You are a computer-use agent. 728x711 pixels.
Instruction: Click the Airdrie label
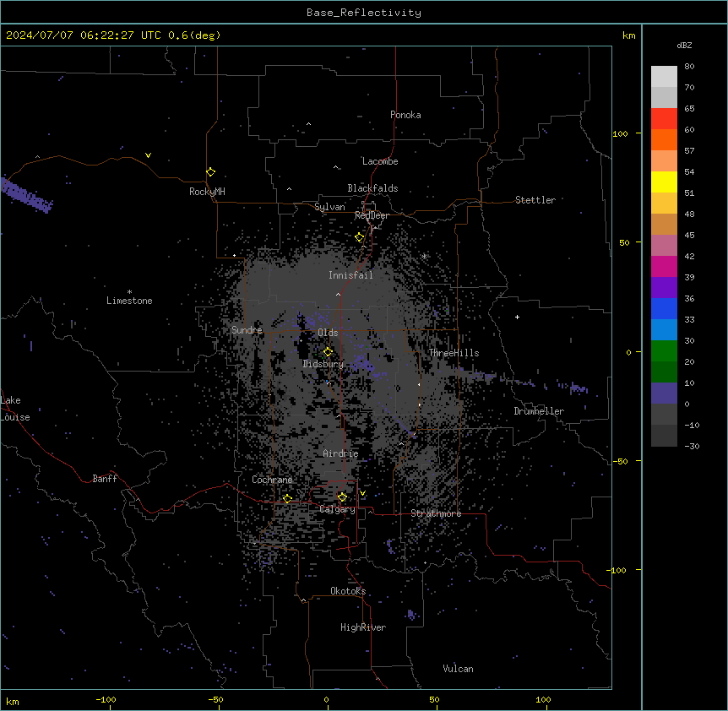pyautogui.click(x=340, y=453)
